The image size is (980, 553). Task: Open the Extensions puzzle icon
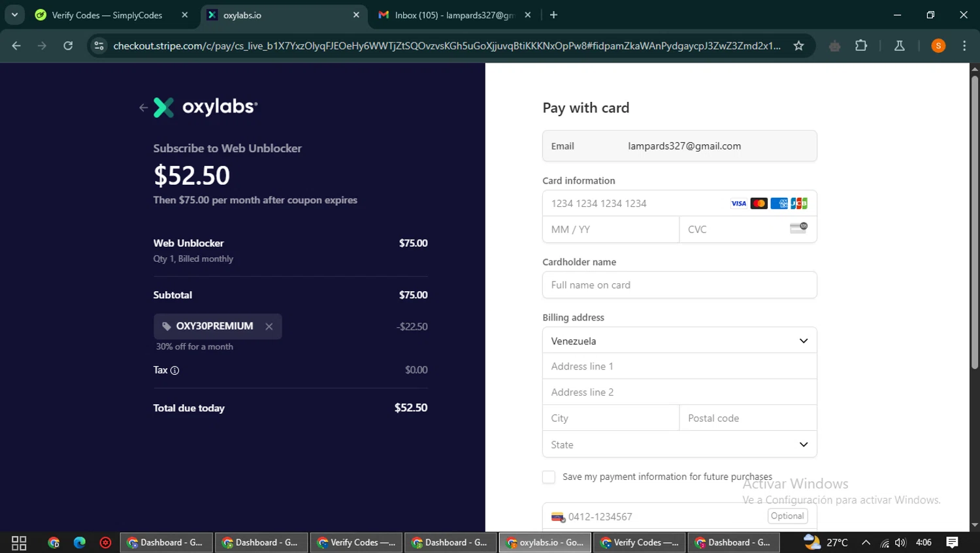(x=861, y=46)
